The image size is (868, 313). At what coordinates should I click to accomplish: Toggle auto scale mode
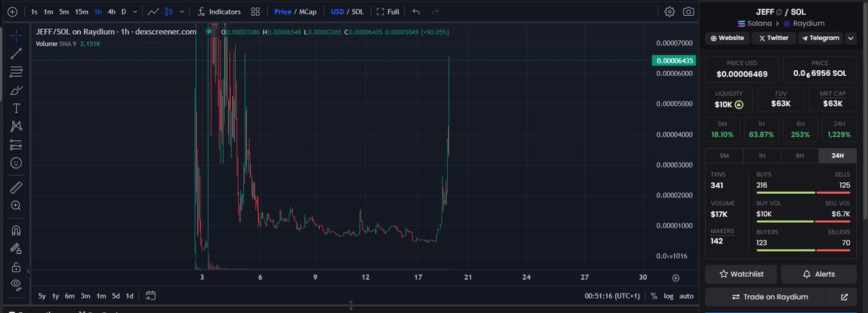687,296
